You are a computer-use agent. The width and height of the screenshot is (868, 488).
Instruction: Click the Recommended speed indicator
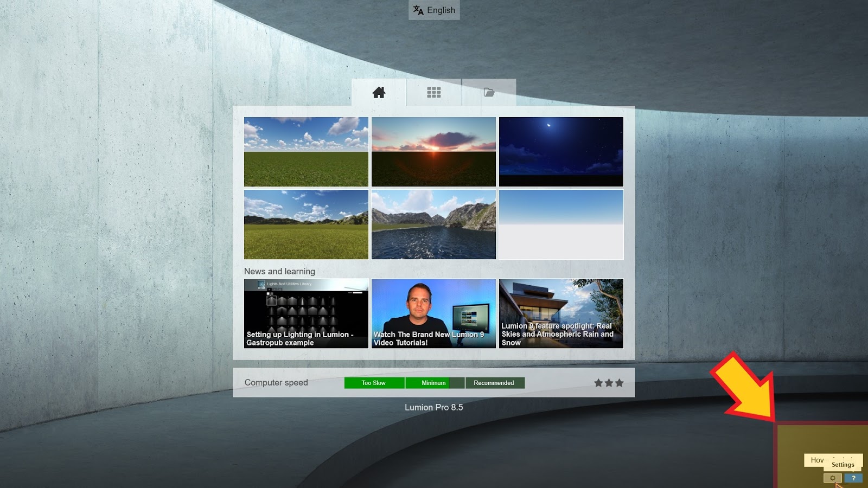click(494, 383)
